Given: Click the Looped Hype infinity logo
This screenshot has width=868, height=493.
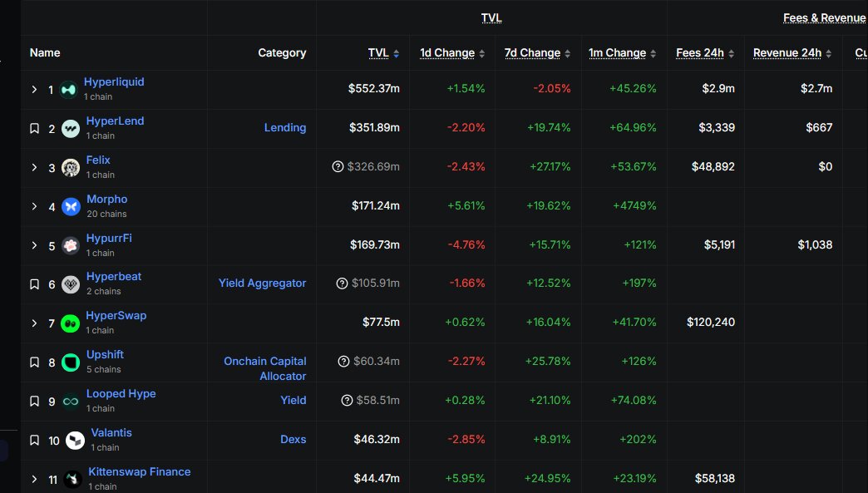Looking at the screenshot, I should pos(71,402).
